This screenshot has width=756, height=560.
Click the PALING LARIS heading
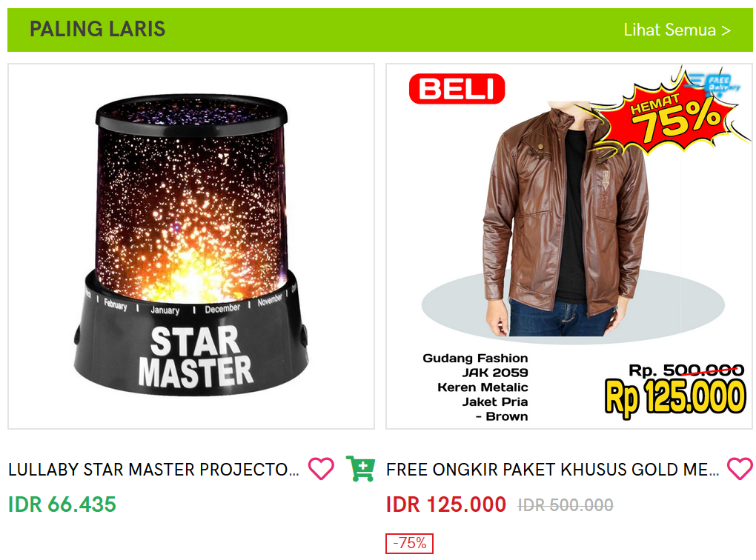click(x=97, y=29)
